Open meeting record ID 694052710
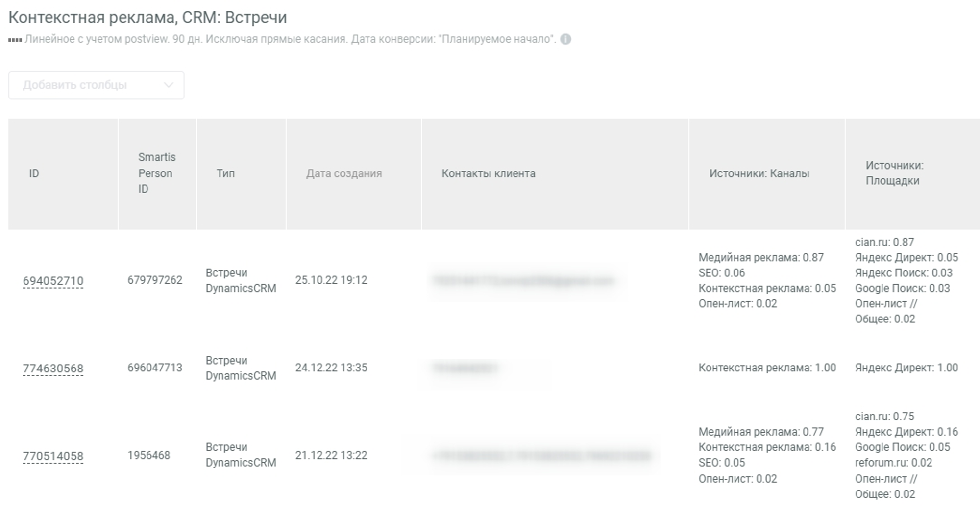This screenshot has width=980, height=516. (x=53, y=281)
